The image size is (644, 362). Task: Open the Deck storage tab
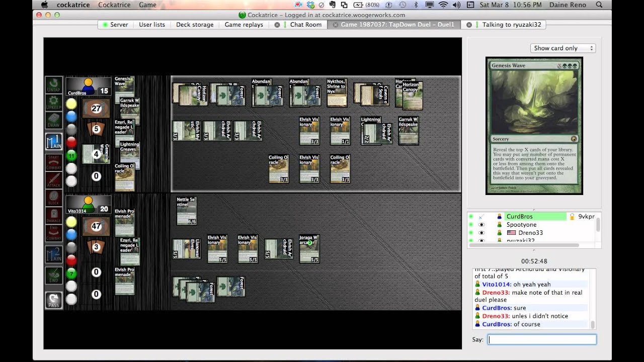195,25
